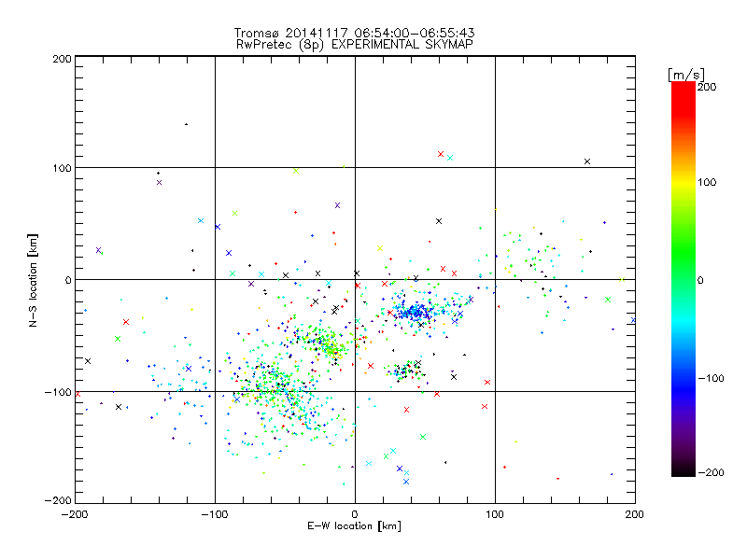Pick the green band of the colorbar
Screen dimensions: 747x560
click(x=684, y=252)
